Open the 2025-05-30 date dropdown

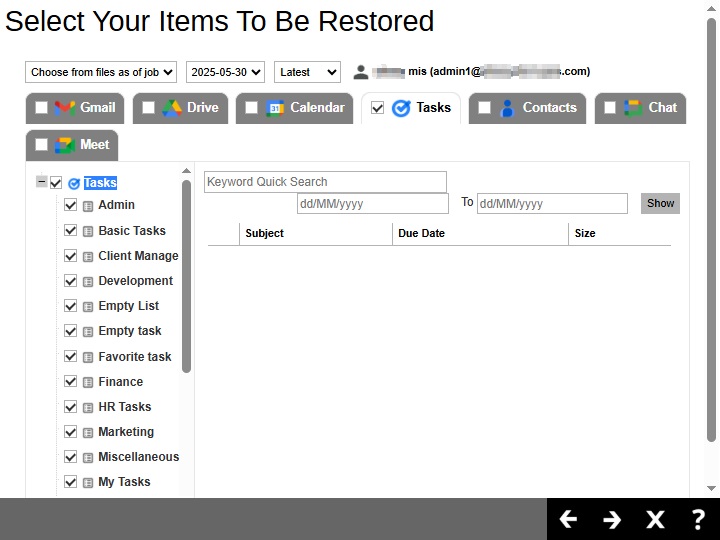click(x=225, y=72)
